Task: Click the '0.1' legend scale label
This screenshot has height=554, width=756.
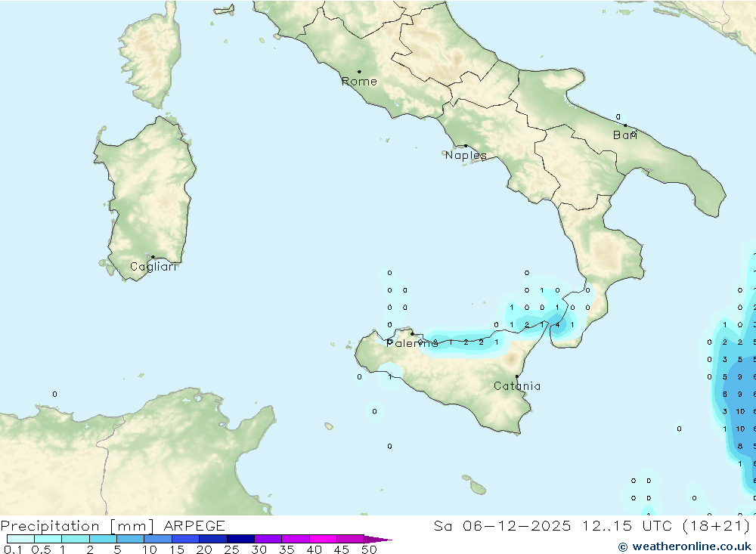Action: click(x=13, y=549)
